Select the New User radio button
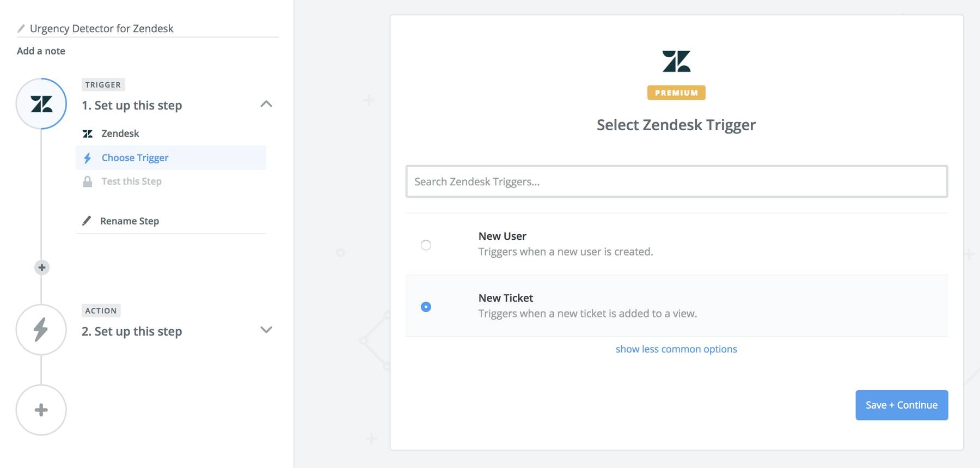Viewport: 980px width, 468px height. [x=426, y=245]
